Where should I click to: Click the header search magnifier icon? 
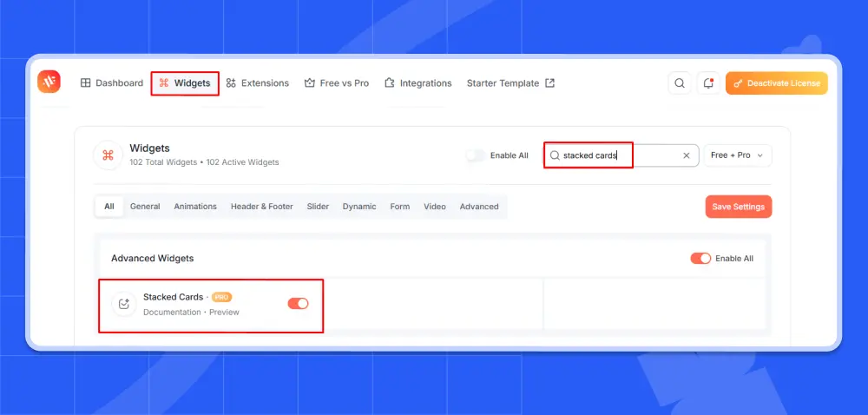click(680, 83)
